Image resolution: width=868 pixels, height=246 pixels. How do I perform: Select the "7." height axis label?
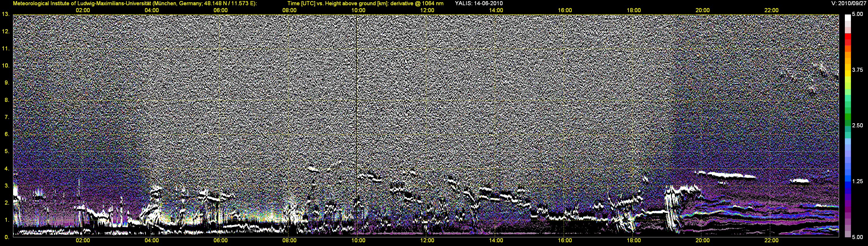pos(7,117)
